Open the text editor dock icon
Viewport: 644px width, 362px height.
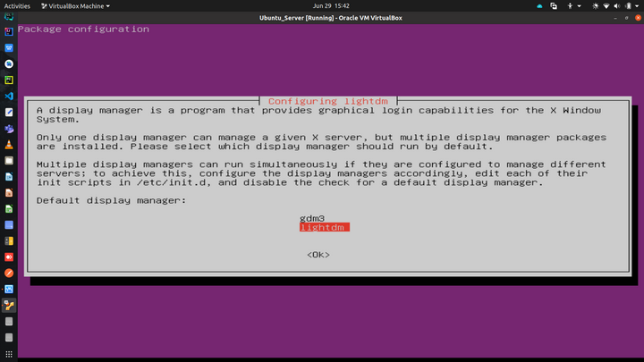tap(9, 112)
